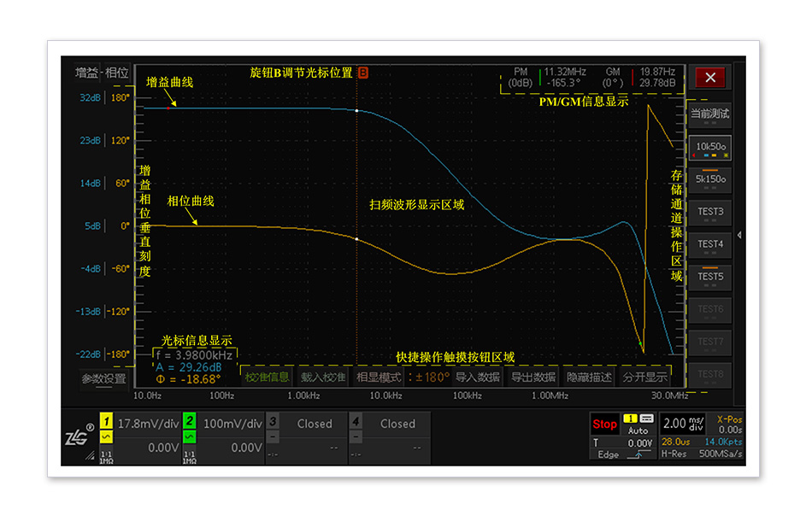Click the cursor point on the gain curve
Viewport: 812px width, 521px height.
pos(356,112)
